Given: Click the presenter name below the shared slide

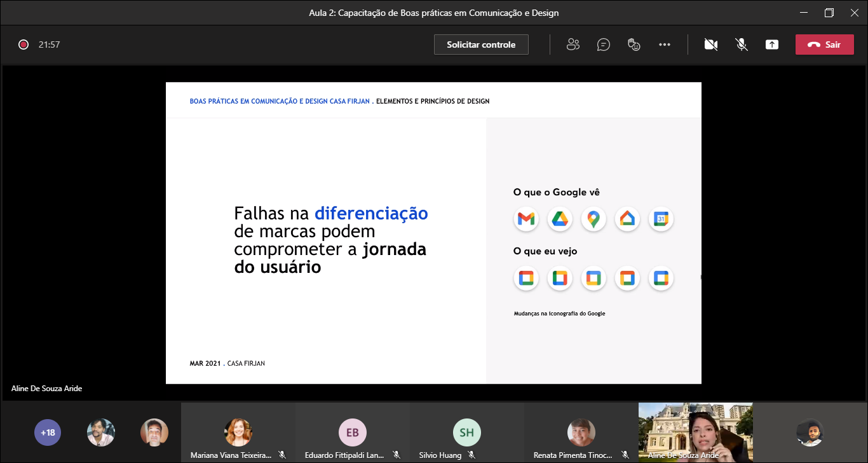Looking at the screenshot, I should 46,388.
